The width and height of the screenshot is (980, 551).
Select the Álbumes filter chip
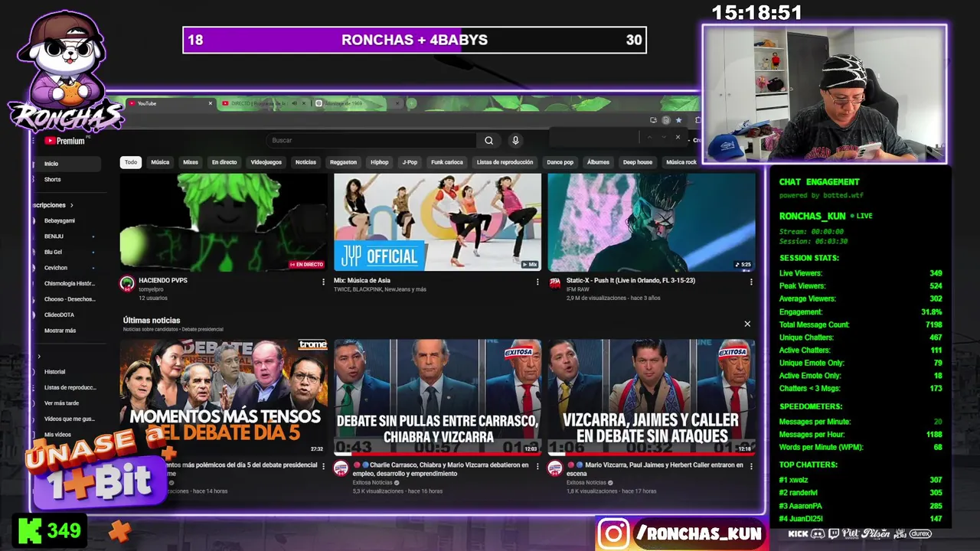[x=598, y=162]
